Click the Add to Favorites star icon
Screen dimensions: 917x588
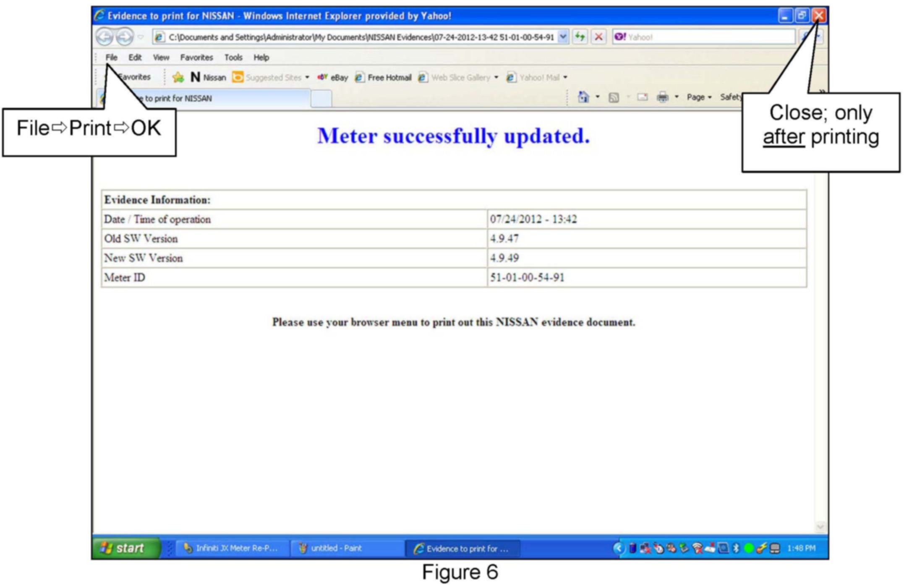178,77
